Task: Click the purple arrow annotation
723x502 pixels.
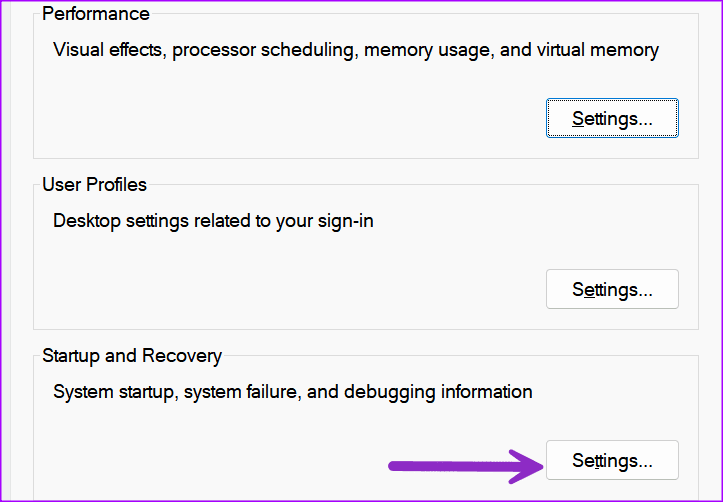Action: [466, 467]
